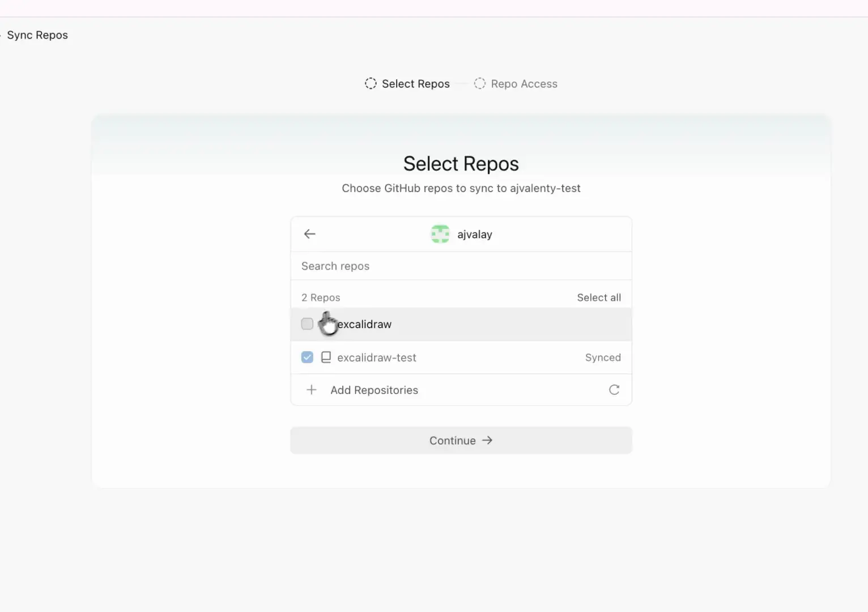Uncheck the excalidraw-test checkbox
The image size is (868, 612).
click(307, 358)
